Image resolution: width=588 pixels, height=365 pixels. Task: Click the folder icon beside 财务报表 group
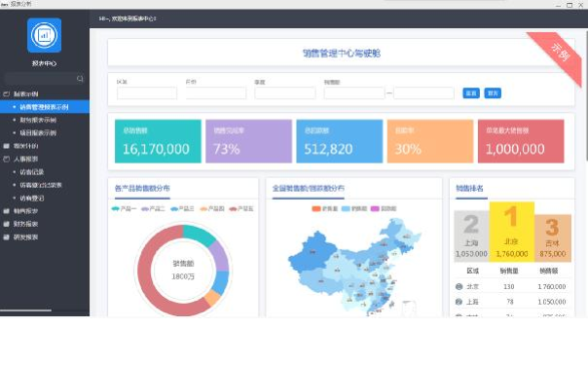(x=7, y=224)
